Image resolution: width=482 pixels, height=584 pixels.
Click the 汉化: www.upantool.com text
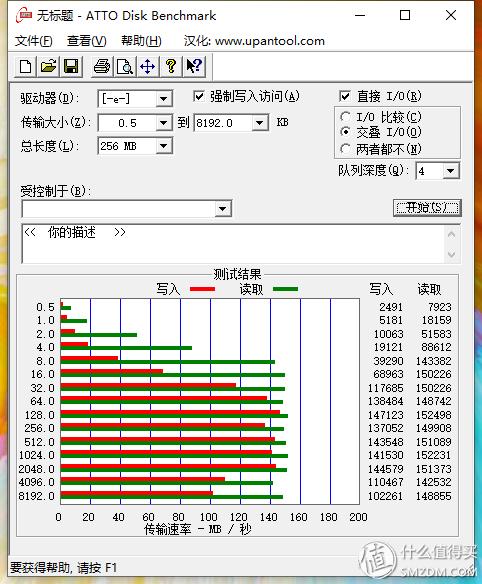(x=254, y=41)
